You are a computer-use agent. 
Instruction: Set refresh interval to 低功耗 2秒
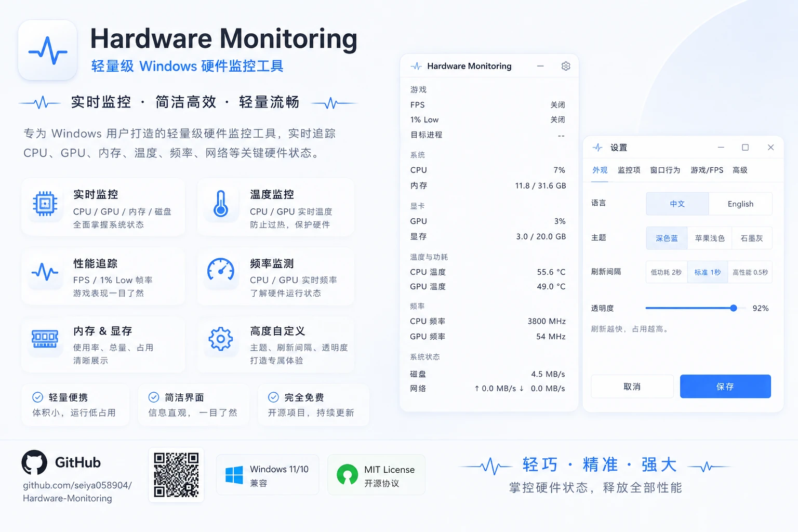pyautogui.click(x=667, y=272)
